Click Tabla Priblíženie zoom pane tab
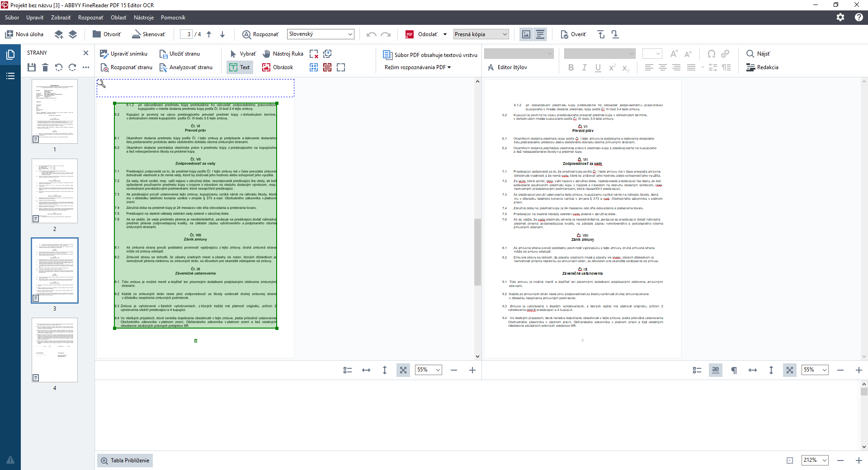The height and width of the screenshot is (470, 868). point(125,461)
